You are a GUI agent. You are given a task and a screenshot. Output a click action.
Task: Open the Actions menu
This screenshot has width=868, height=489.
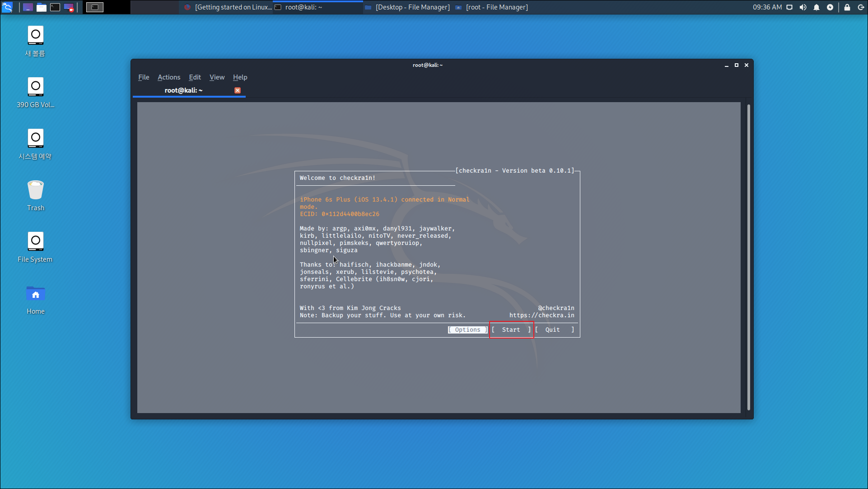click(x=168, y=77)
